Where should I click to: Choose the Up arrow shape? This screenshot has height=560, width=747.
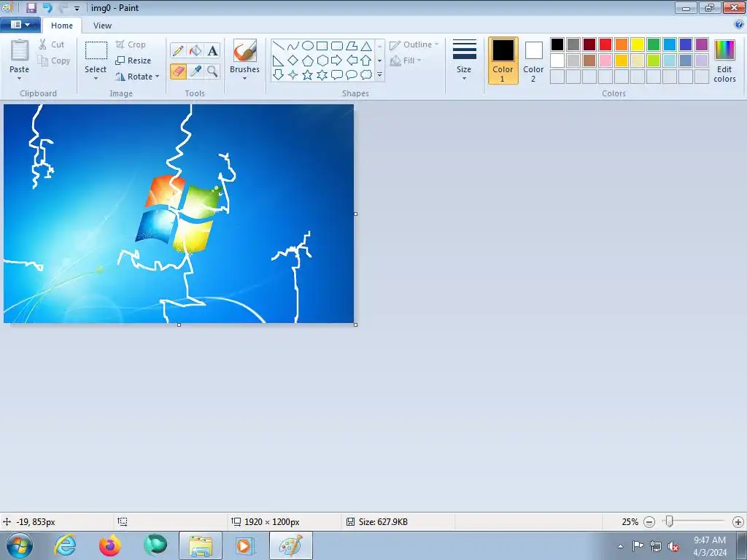366,61
